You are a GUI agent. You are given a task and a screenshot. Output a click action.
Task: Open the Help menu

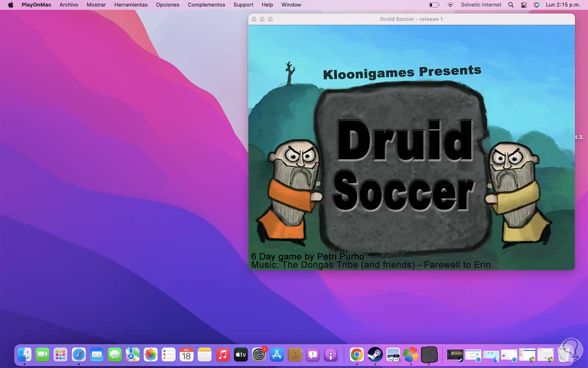tap(267, 4)
